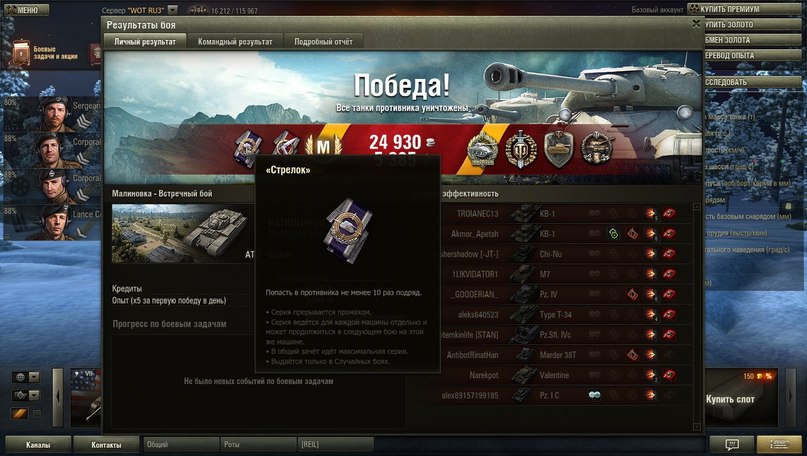This screenshot has width=807, height=456.
Task: Open the chat message icon button
Action: click(x=731, y=444)
